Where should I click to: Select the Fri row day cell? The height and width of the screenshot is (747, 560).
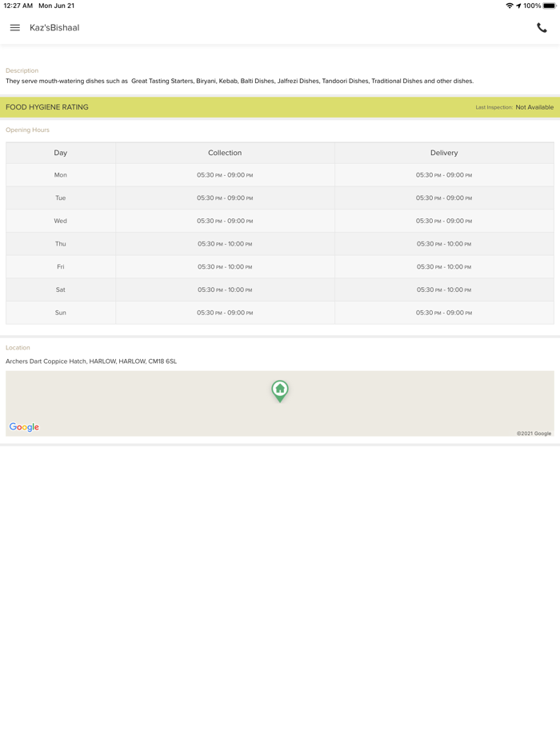point(61,267)
